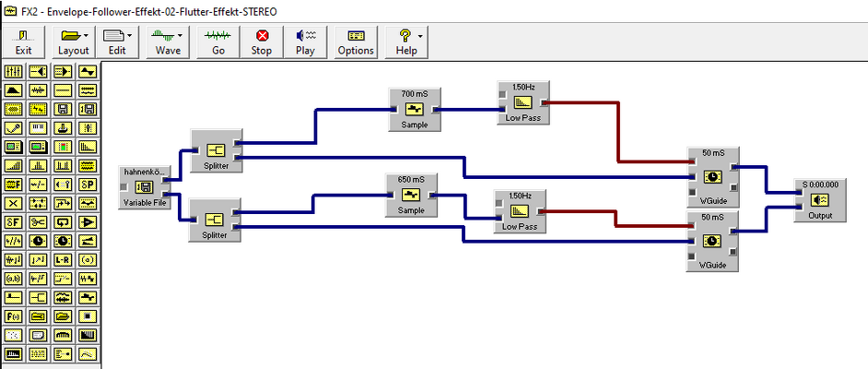The height and width of the screenshot is (369, 868).
Task: Select the floppy disk file palette icon
Action: pos(63,109)
